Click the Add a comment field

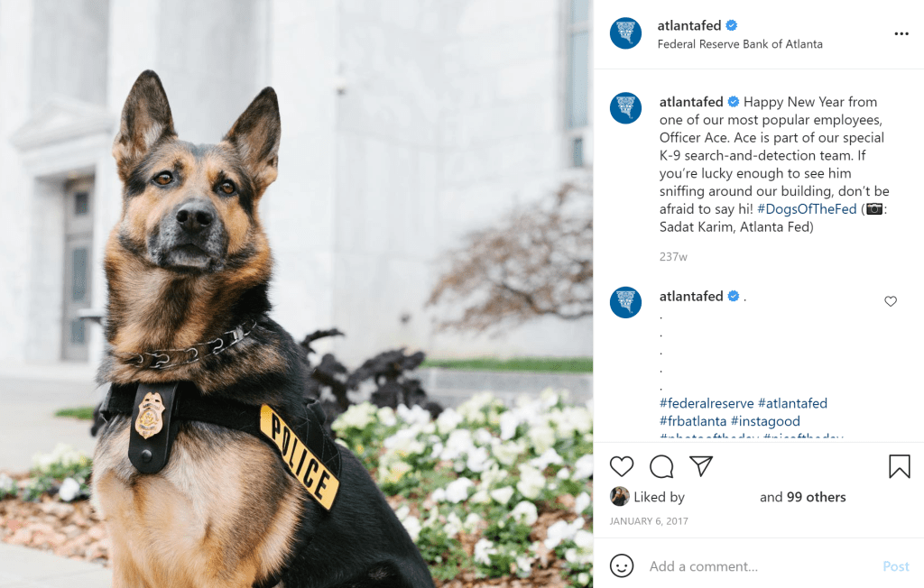(760, 566)
